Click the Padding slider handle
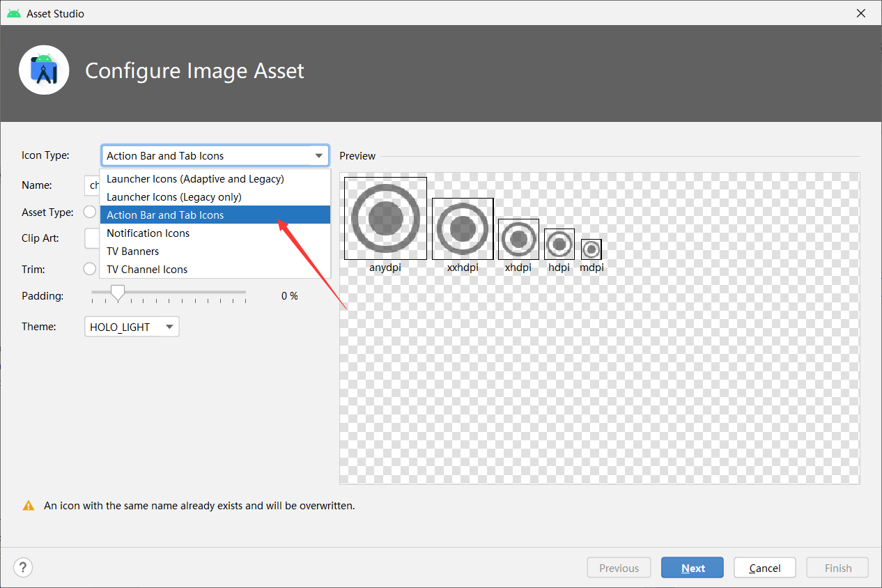 coord(118,293)
